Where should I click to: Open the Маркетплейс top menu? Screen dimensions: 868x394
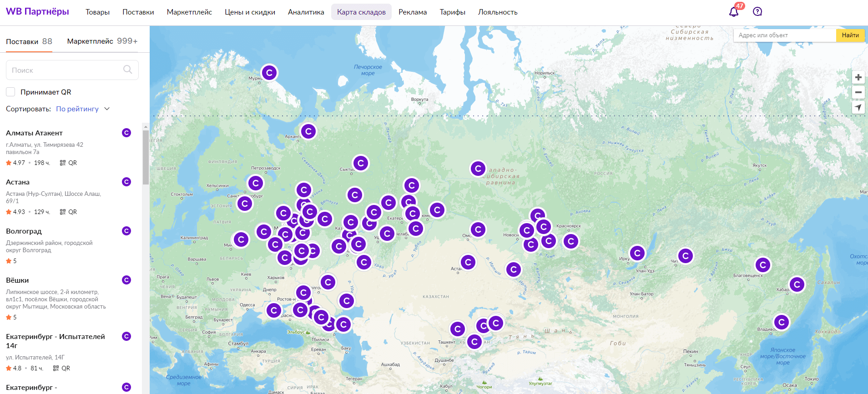189,12
